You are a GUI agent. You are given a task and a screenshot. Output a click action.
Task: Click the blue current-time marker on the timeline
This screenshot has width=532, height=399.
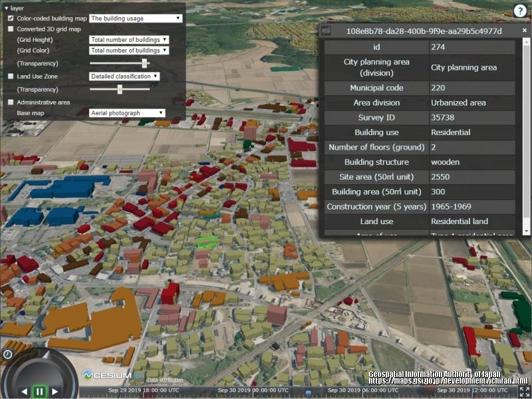click(309, 394)
